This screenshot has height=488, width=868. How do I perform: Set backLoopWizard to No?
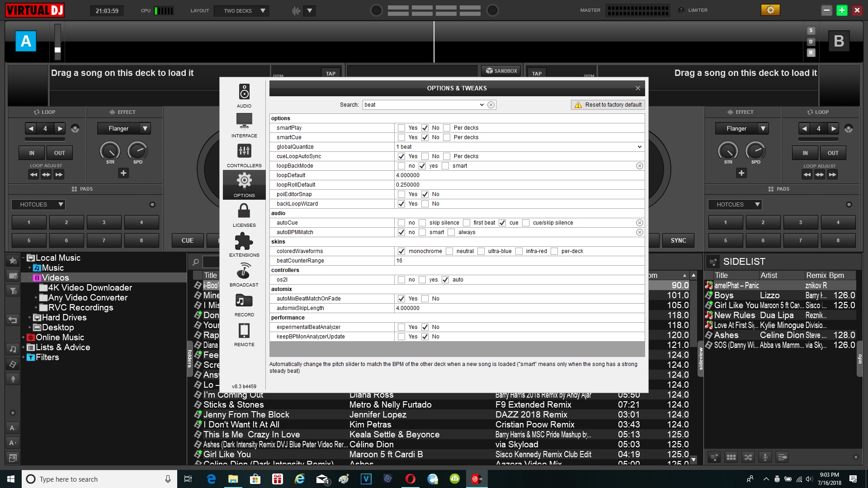coord(425,204)
